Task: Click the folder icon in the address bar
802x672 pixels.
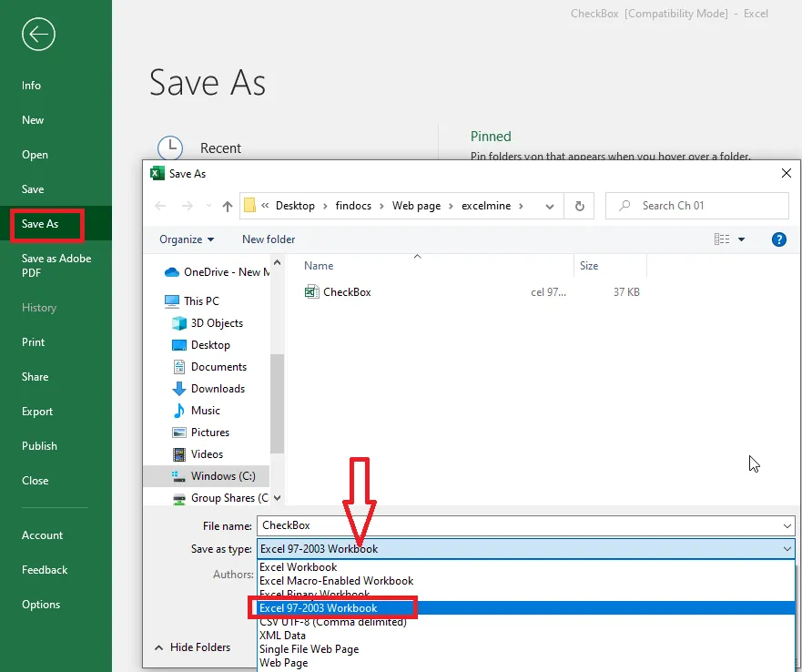Action: [249, 205]
